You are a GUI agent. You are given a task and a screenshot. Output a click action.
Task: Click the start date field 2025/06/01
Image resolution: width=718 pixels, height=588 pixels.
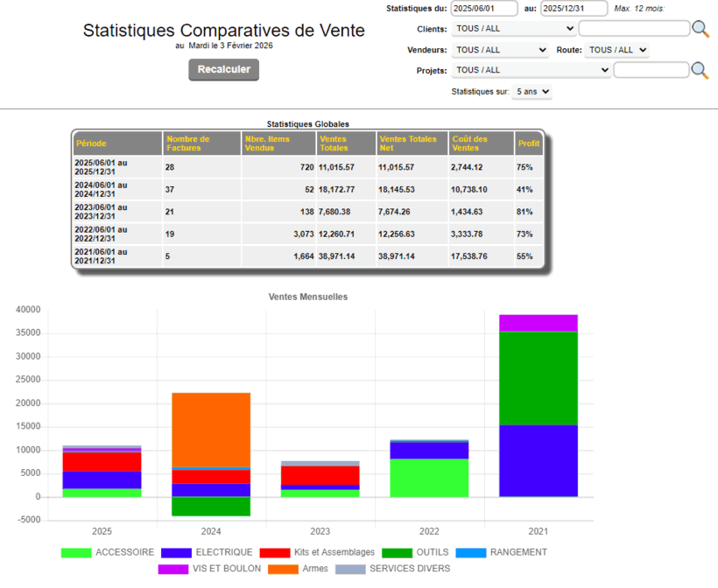pyautogui.click(x=485, y=9)
